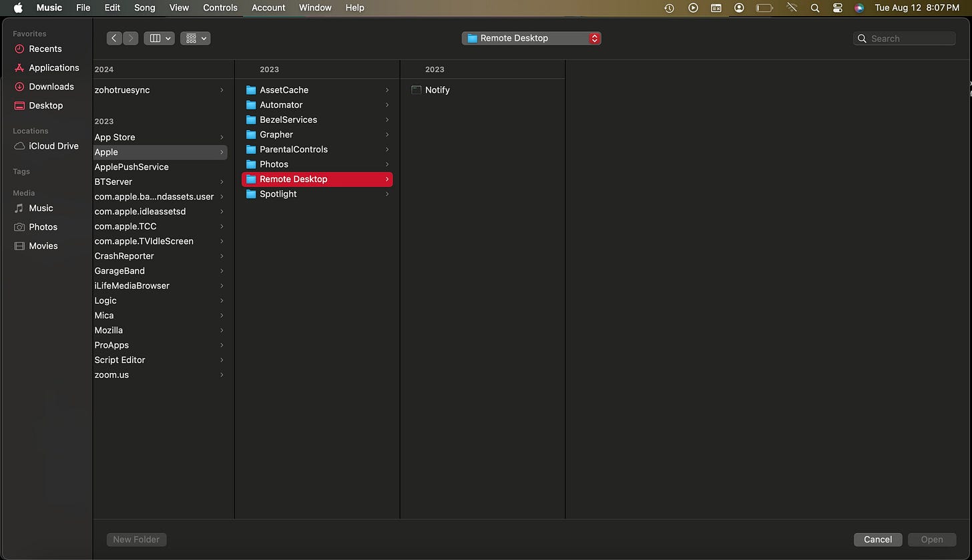Screen dimensions: 972x560
Task: Open Time Machine menu bar icon
Action: (x=670, y=8)
